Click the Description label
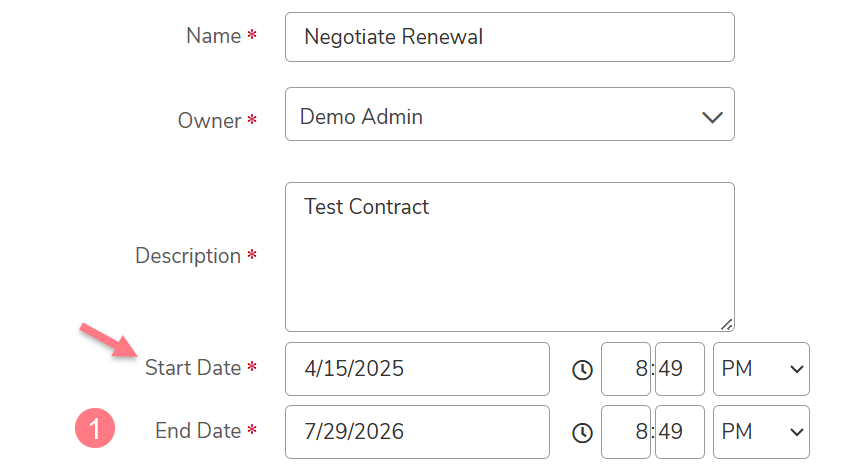 point(188,256)
